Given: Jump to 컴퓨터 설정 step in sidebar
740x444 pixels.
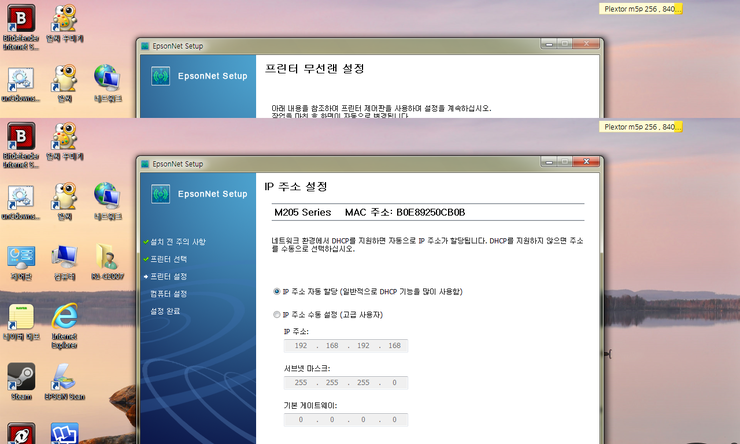Looking at the screenshot, I should click(x=168, y=293).
